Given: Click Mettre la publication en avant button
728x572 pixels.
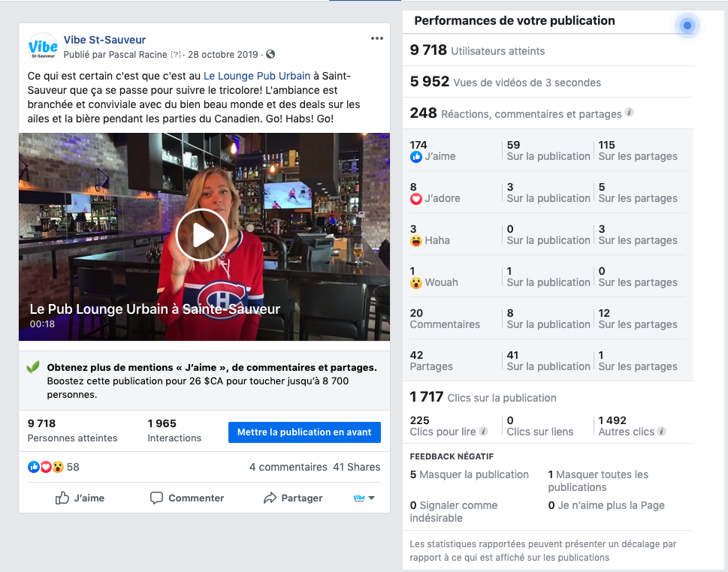Looking at the screenshot, I should point(304,432).
